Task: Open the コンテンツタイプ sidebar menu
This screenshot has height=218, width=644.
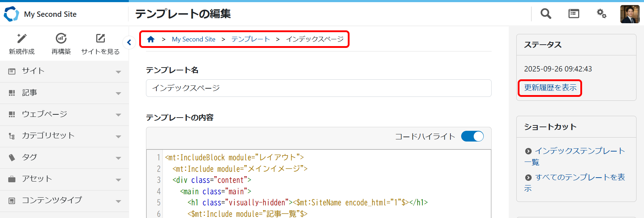Action: click(64, 200)
